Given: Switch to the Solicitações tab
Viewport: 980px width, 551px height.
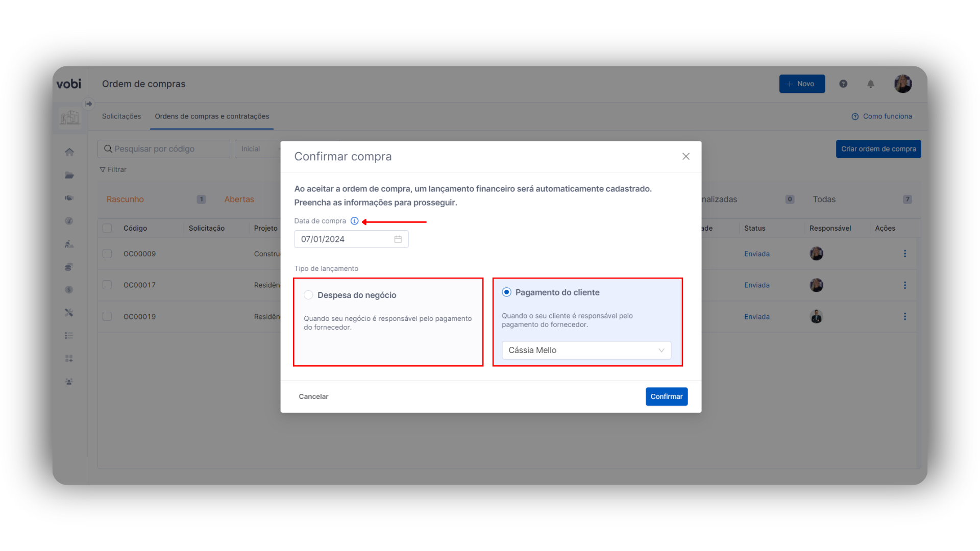Looking at the screenshot, I should (x=121, y=116).
